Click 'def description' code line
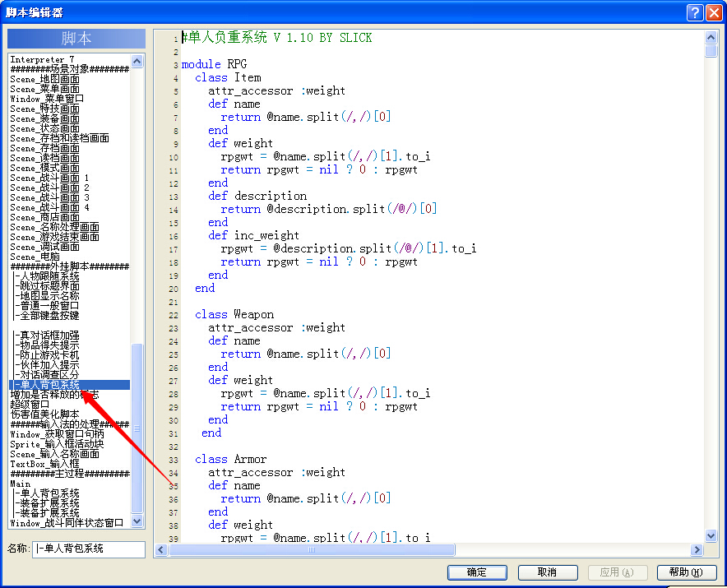 pyautogui.click(x=257, y=197)
